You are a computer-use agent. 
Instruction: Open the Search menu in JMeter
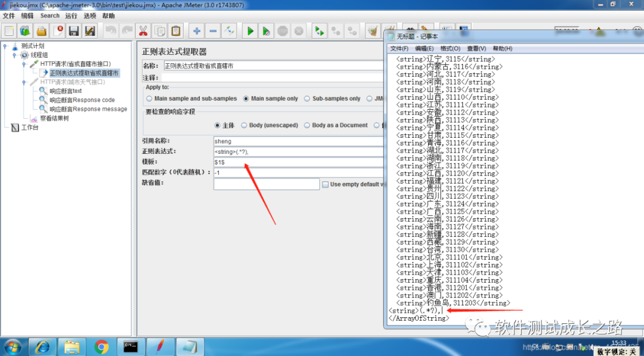pyautogui.click(x=49, y=16)
